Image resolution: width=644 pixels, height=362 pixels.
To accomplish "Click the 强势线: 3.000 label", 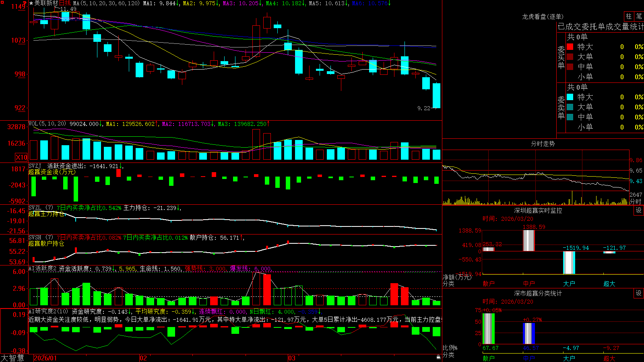I will pyautogui.click(x=205, y=269).
